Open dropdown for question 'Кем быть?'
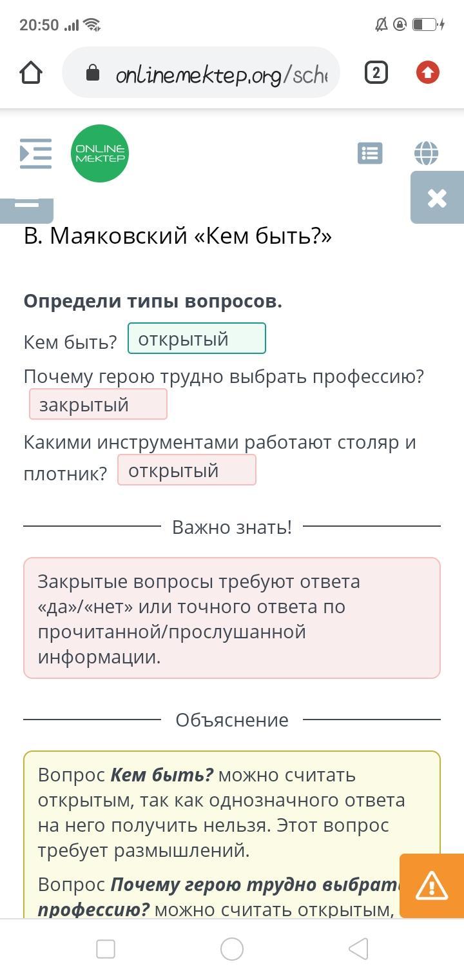Viewport: 464px width, 980px height. point(197,338)
